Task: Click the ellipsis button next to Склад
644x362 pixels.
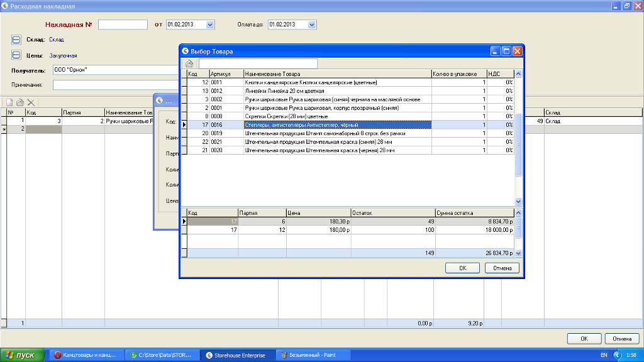Action: pyautogui.click(x=17, y=40)
